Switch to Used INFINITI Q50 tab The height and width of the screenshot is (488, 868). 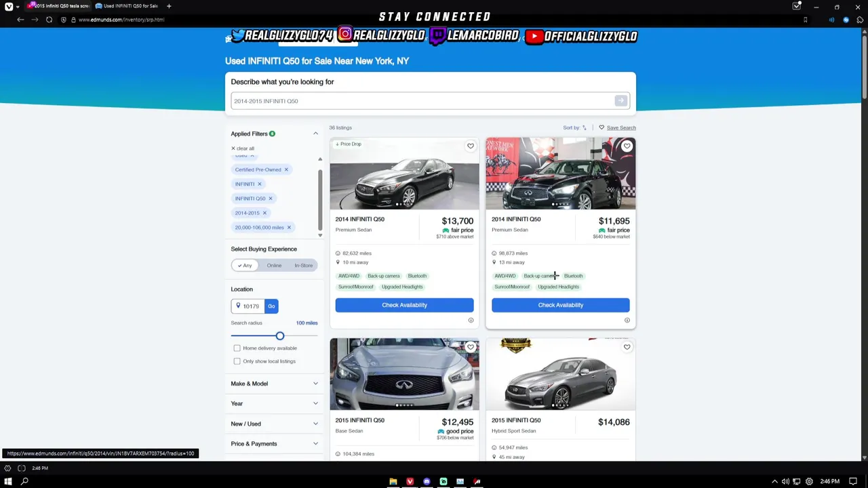point(127,6)
